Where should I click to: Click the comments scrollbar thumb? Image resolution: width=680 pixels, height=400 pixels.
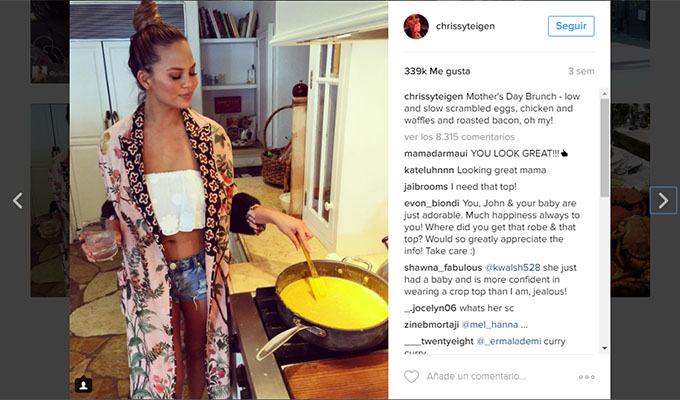coord(604,148)
